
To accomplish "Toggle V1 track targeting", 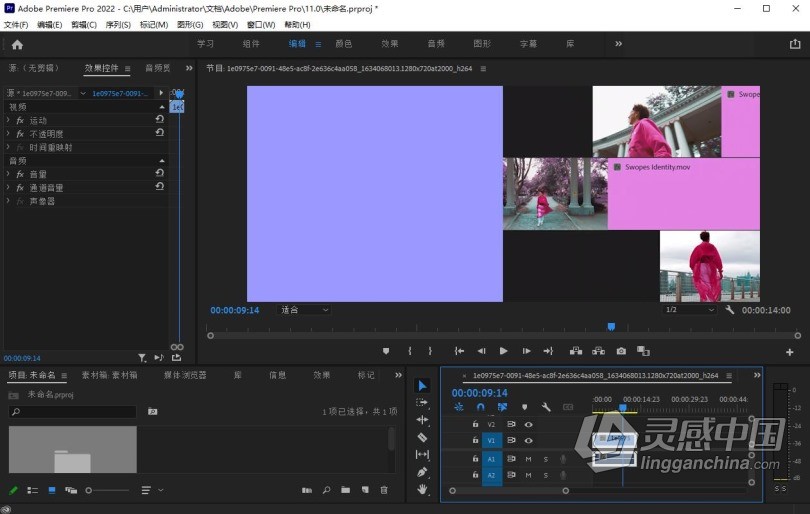I will 491,441.
